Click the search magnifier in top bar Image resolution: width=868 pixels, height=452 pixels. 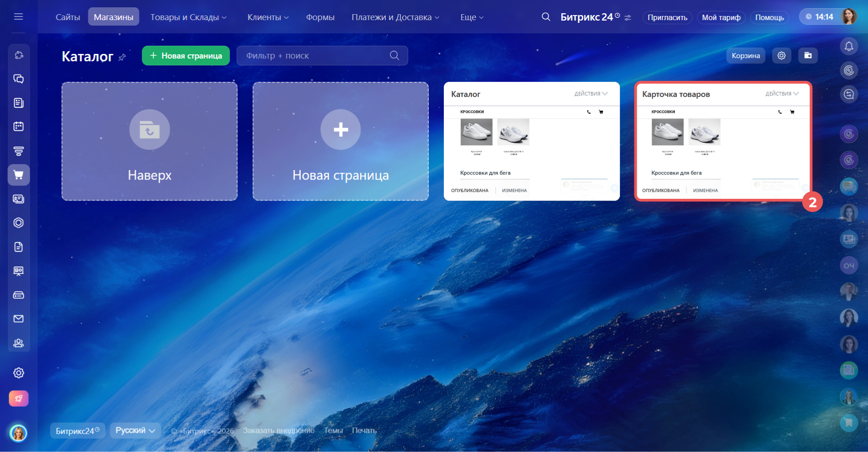546,17
